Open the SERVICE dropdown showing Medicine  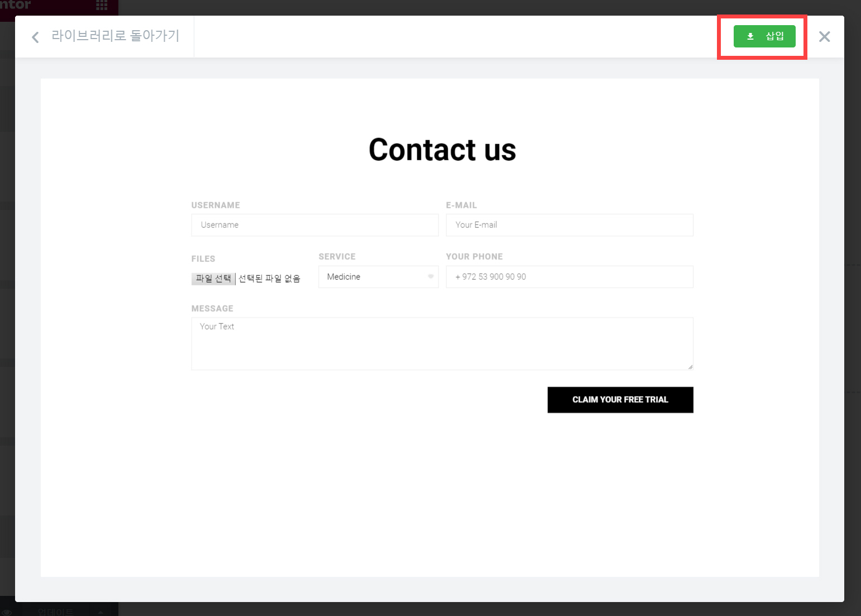pos(378,276)
